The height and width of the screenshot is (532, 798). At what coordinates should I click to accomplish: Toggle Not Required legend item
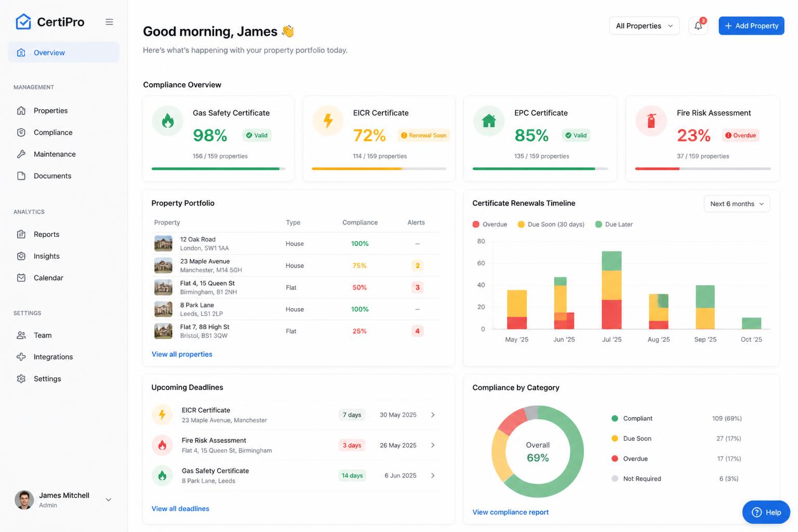click(636, 479)
